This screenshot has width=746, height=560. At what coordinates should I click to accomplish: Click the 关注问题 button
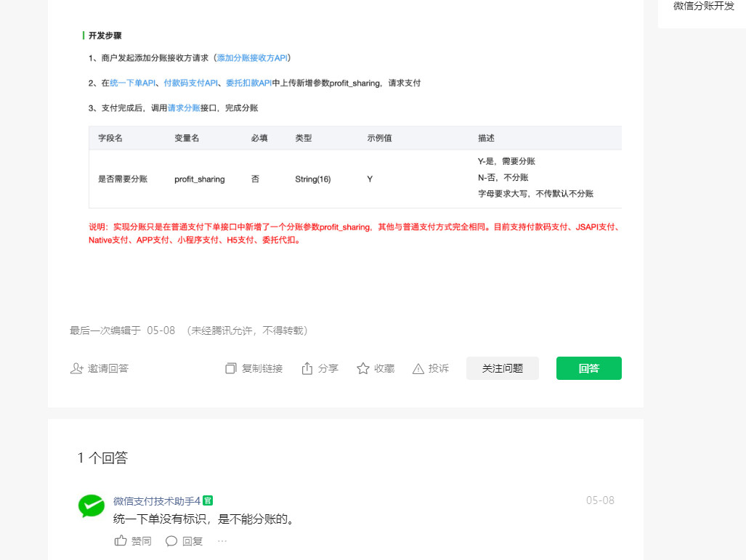[x=503, y=368]
